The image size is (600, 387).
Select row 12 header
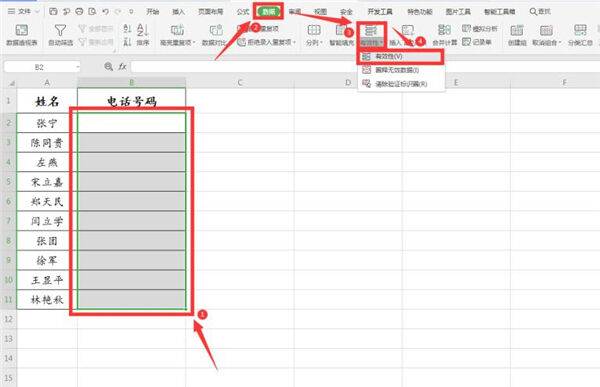pos(8,319)
